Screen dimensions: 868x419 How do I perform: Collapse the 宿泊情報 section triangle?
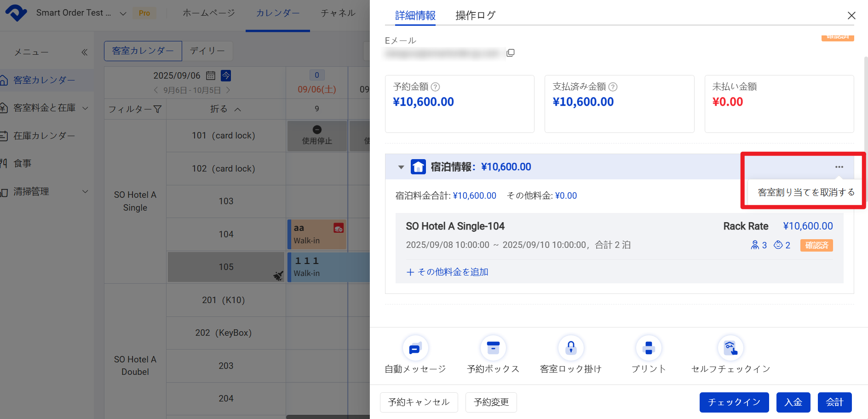pos(401,167)
